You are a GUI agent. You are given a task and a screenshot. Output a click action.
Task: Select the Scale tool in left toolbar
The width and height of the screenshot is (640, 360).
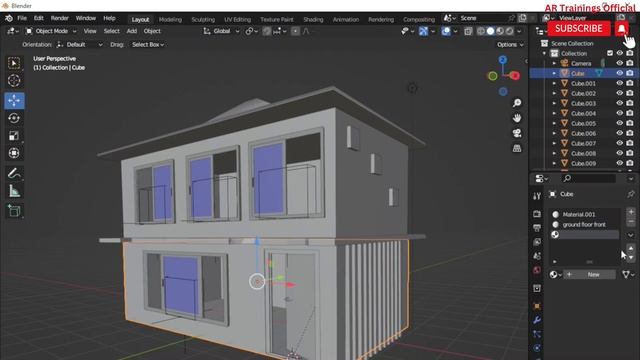pyautogui.click(x=14, y=136)
